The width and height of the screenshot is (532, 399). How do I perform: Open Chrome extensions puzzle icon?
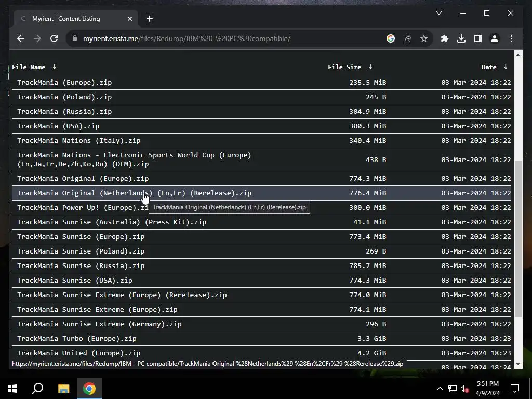click(x=445, y=38)
